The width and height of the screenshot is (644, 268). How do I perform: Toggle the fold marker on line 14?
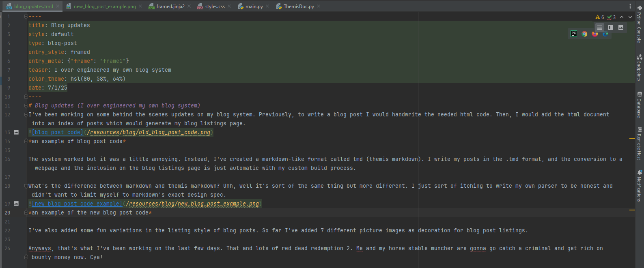pyautogui.click(x=26, y=142)
